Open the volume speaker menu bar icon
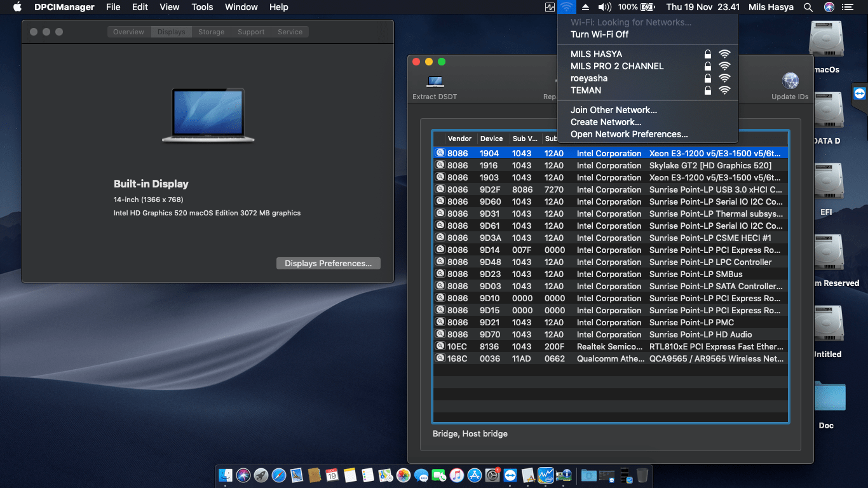868x488 pixels. [x=604, y=7]
